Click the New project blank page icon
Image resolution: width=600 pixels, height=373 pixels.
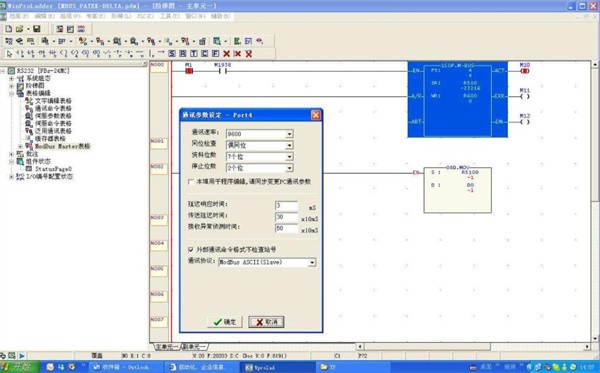pos(8,29)
